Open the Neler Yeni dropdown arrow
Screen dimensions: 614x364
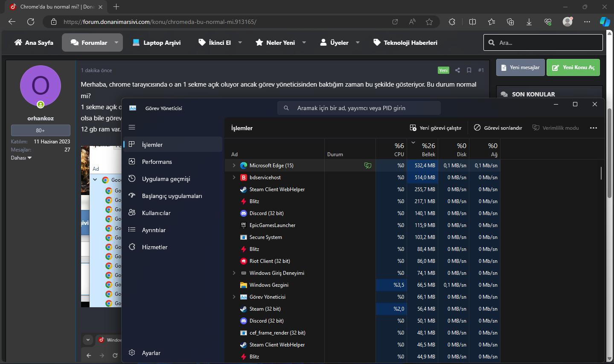[x=304, y=43]
